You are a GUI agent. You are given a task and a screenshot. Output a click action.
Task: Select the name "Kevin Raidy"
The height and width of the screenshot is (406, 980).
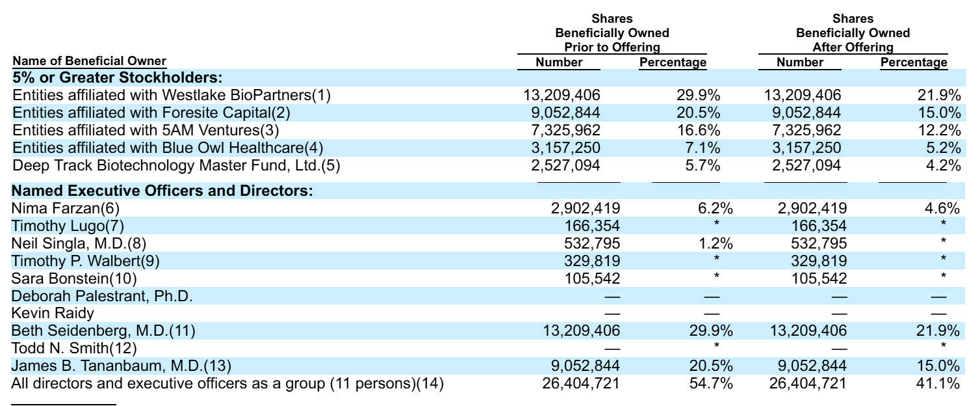[x=53, y=314]
